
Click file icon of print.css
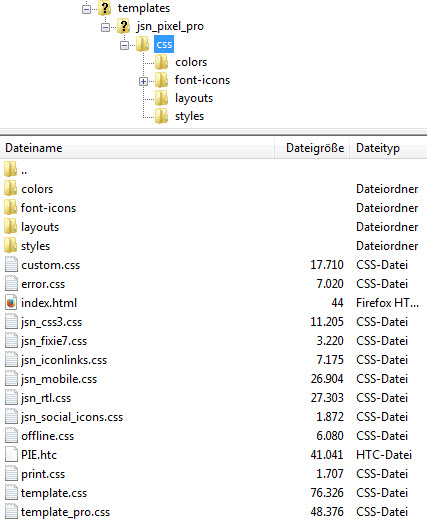tap(11, 474)
